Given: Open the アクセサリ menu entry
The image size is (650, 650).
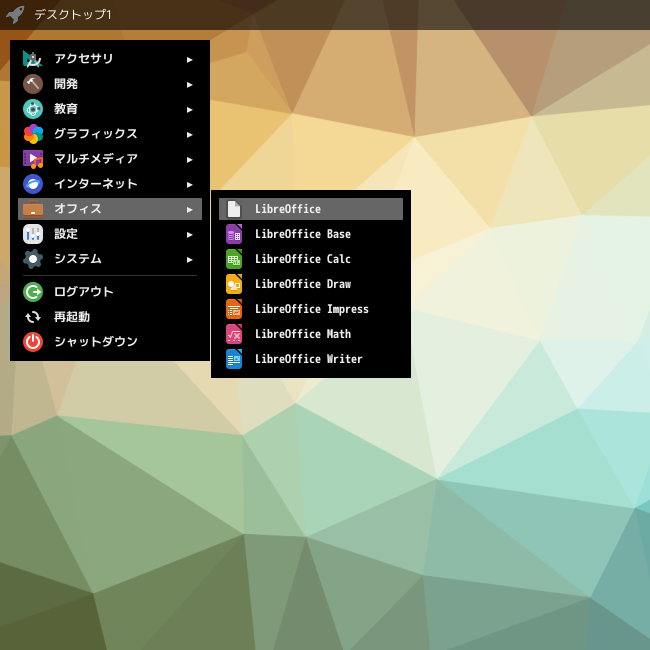Looking at the screenshot, I should point(110,59).
